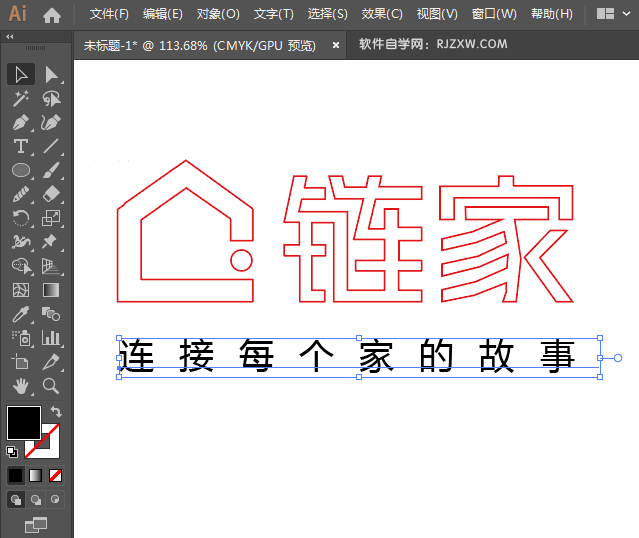Click the outlined 家 character
The width and height of the screenshot is (639, 538).
pyautogui.click(x=507, y=239)
